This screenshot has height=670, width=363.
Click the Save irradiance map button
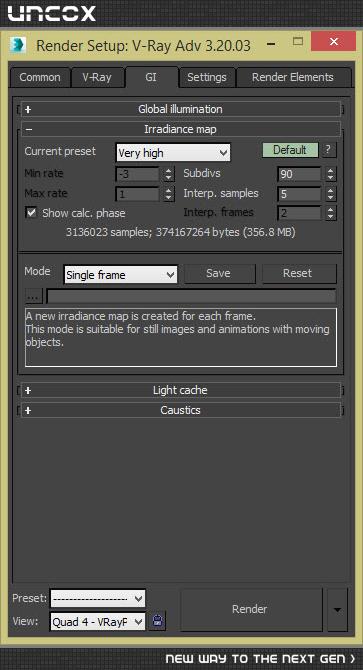click(x=219, y=274)
